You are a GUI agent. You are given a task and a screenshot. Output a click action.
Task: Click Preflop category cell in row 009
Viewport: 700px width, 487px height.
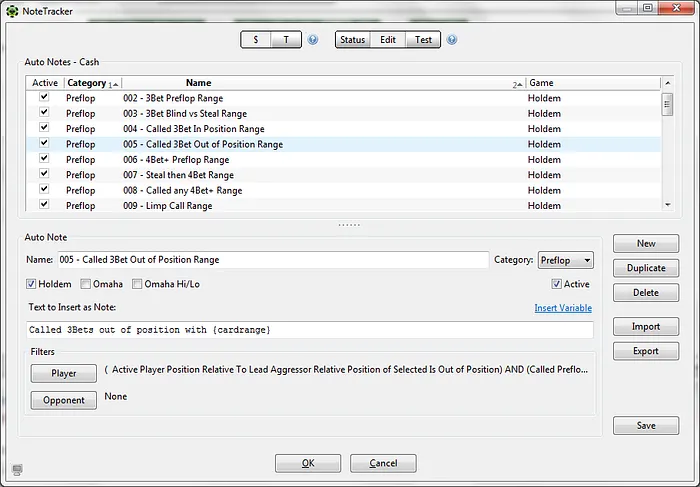(81, 206)
